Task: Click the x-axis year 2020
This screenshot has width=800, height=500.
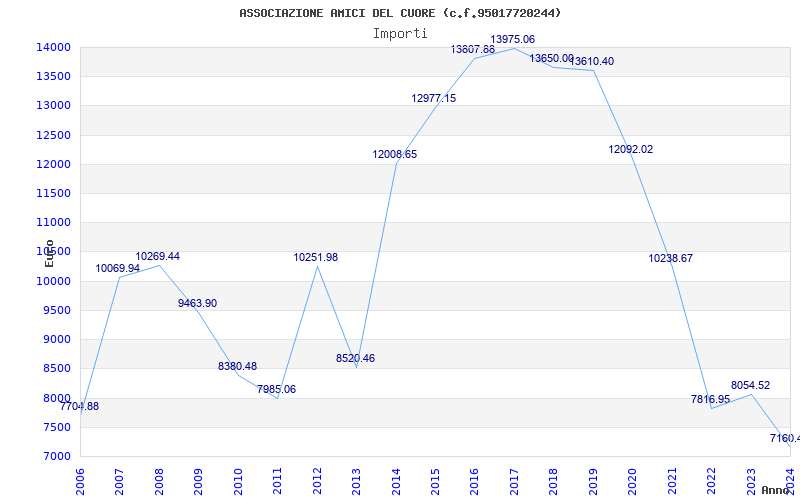Action: [633, 482]
